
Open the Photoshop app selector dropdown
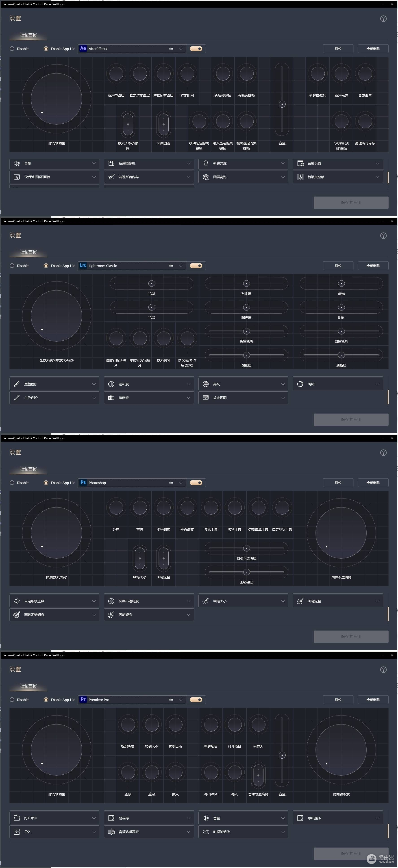click(132, 482)
